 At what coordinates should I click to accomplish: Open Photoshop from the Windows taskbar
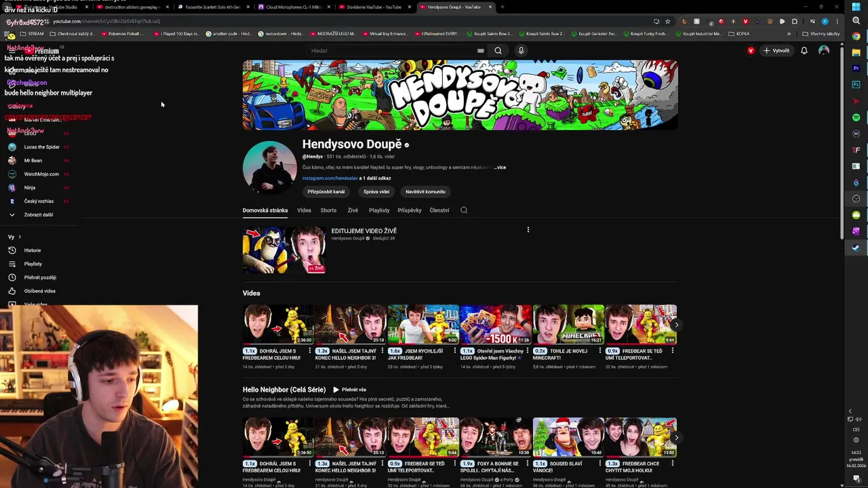click(x=856, y=85)
